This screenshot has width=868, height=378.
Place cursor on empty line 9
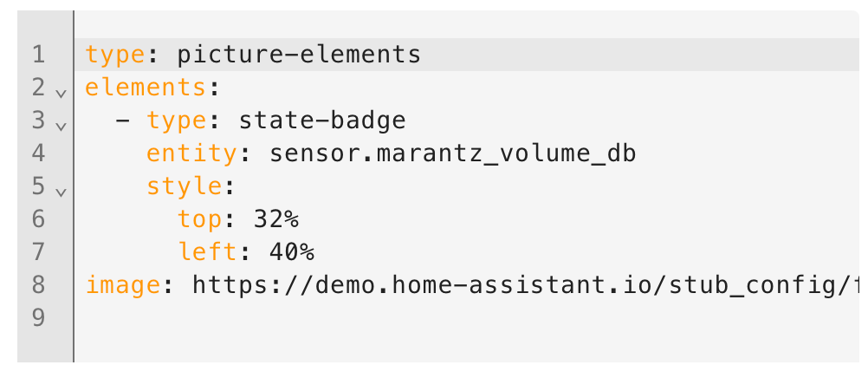[x=466, y=317]
